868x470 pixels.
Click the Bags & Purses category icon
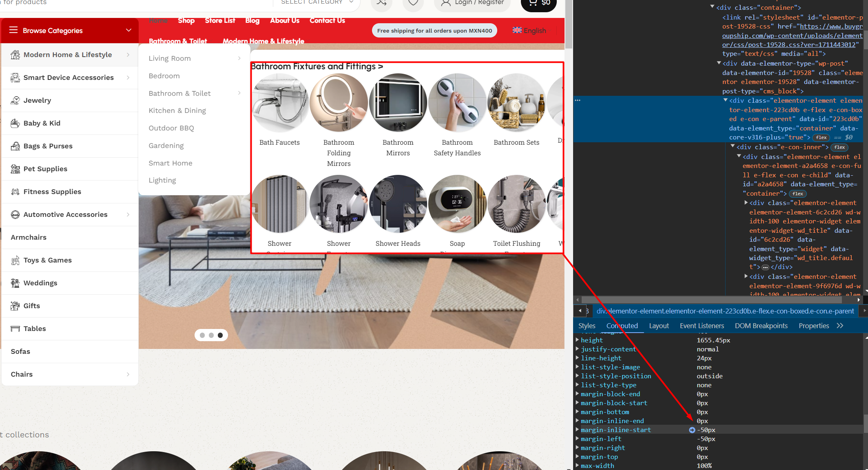(x=15, y=146)
